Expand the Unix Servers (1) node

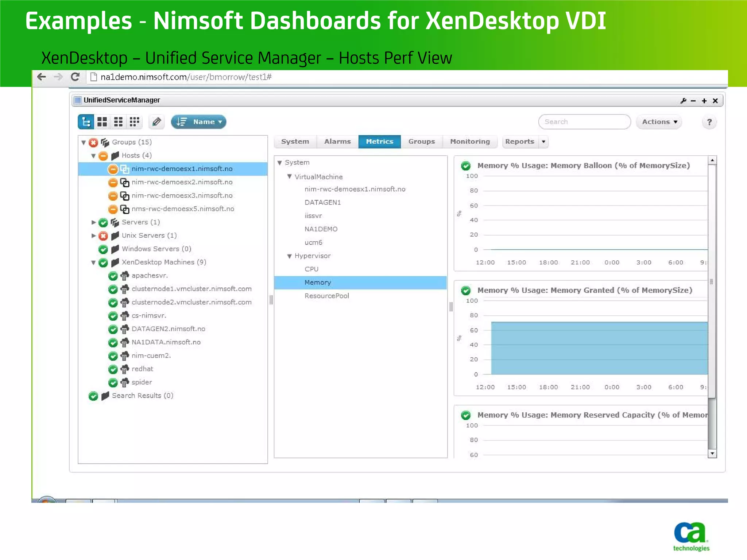coord(93,236)
